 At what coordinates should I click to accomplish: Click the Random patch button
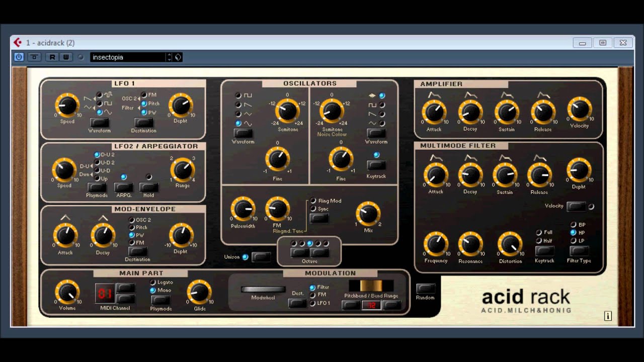425,289
